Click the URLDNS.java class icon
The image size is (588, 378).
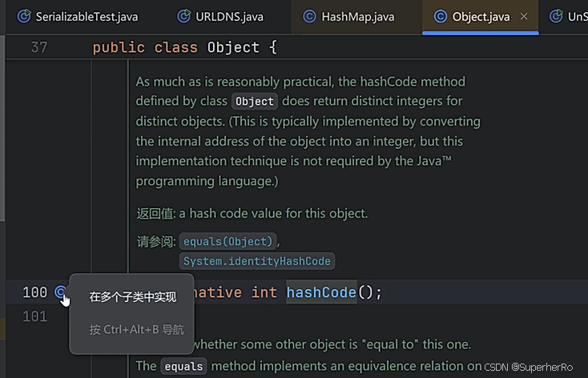click(x=183, y=16)
